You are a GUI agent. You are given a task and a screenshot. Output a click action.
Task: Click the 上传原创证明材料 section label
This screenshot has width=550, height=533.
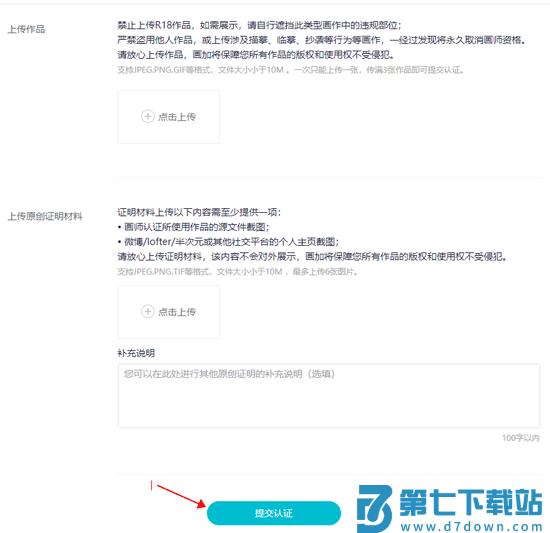pyautogui.click(x=45, y=216)
